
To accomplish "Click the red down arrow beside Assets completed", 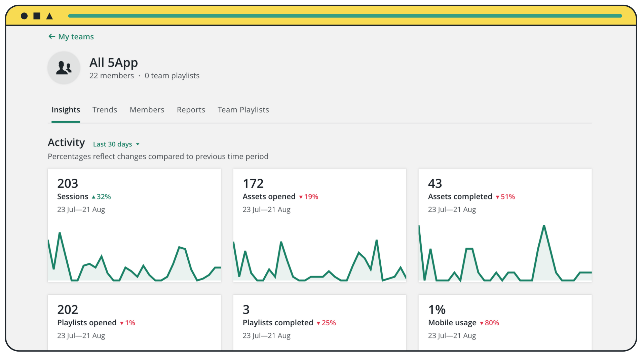I will click(x=498, y=196).
